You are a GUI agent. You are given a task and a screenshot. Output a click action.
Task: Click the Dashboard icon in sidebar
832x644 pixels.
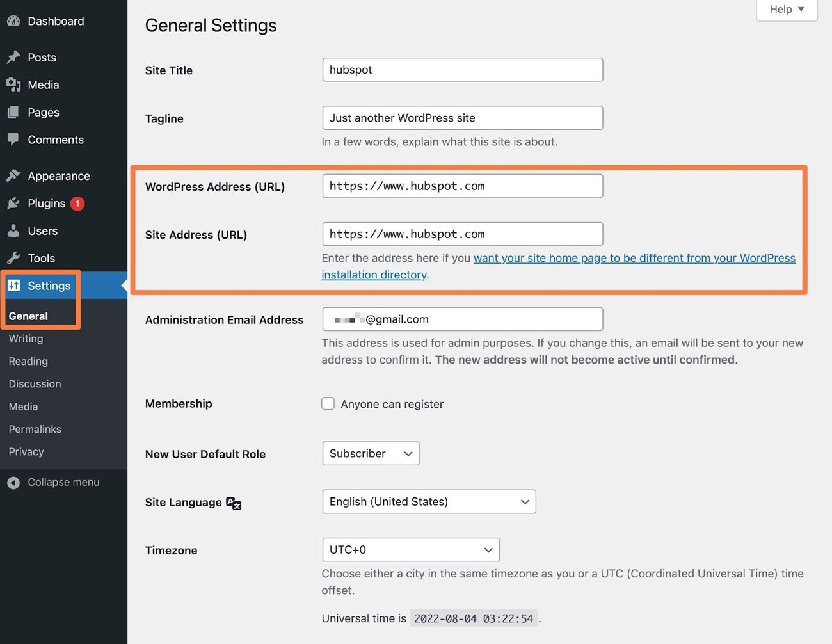(x=13, y=20)
